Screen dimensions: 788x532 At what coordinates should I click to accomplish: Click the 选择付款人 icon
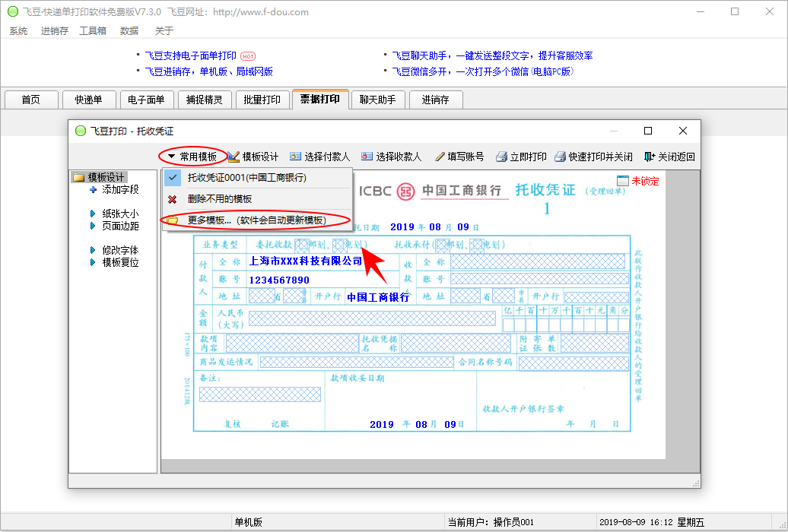[x=295, y=157]
